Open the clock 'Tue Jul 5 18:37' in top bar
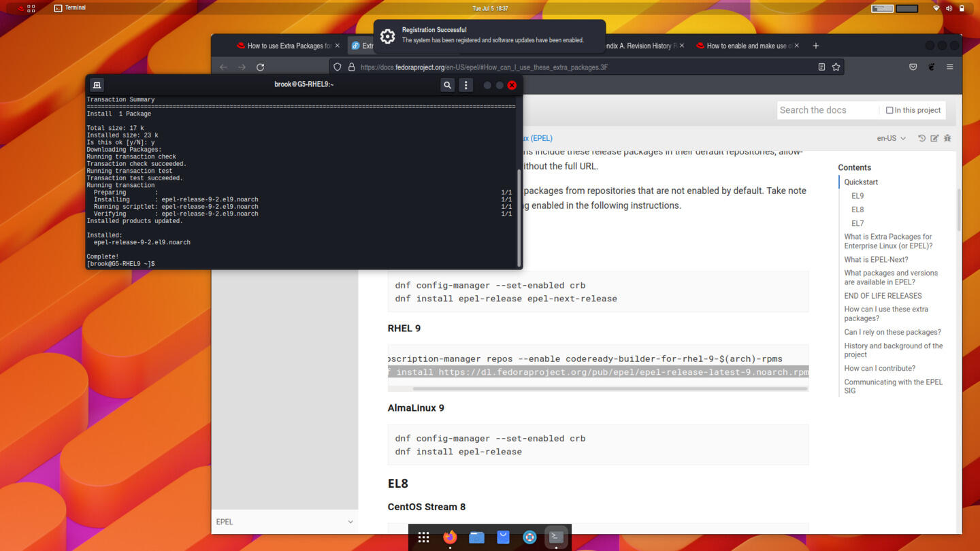The height and width of the screenshot is (551, 980). click(490, 8)
